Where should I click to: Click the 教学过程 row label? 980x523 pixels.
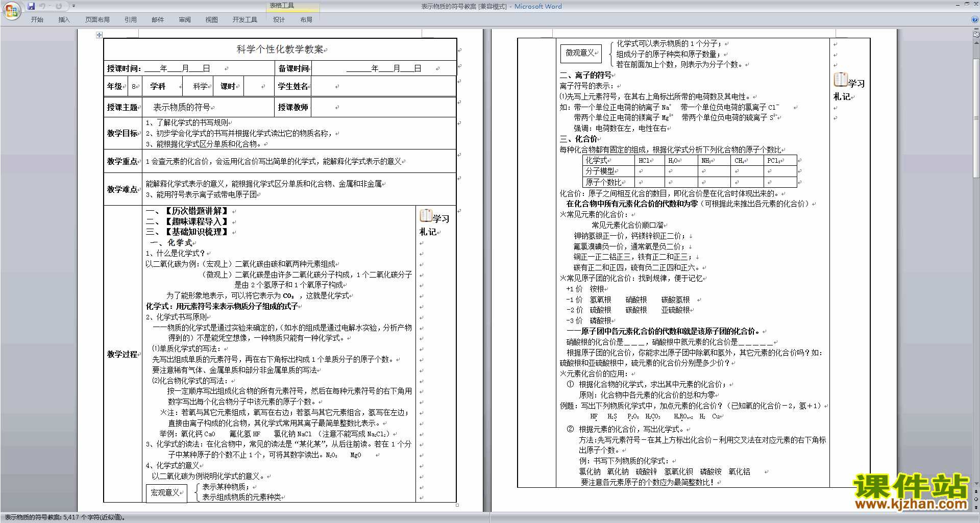coord(122,354)
